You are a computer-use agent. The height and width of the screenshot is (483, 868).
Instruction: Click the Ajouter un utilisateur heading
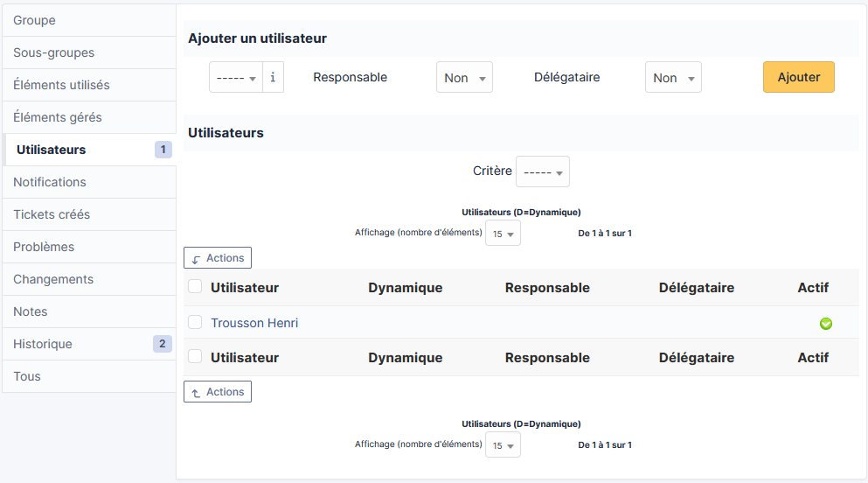257,38
